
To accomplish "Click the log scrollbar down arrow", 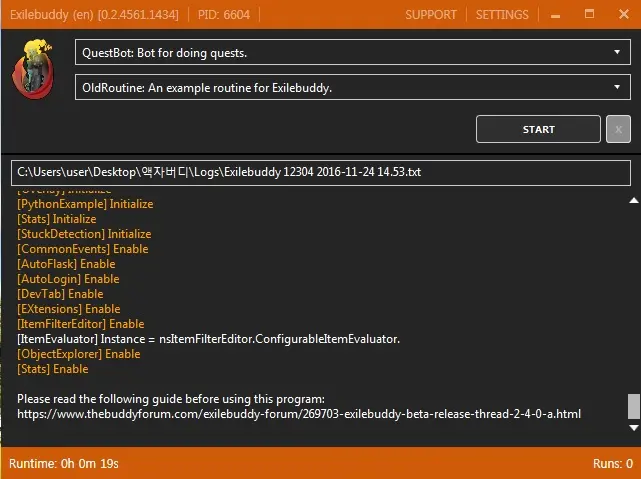I will 634,428.
